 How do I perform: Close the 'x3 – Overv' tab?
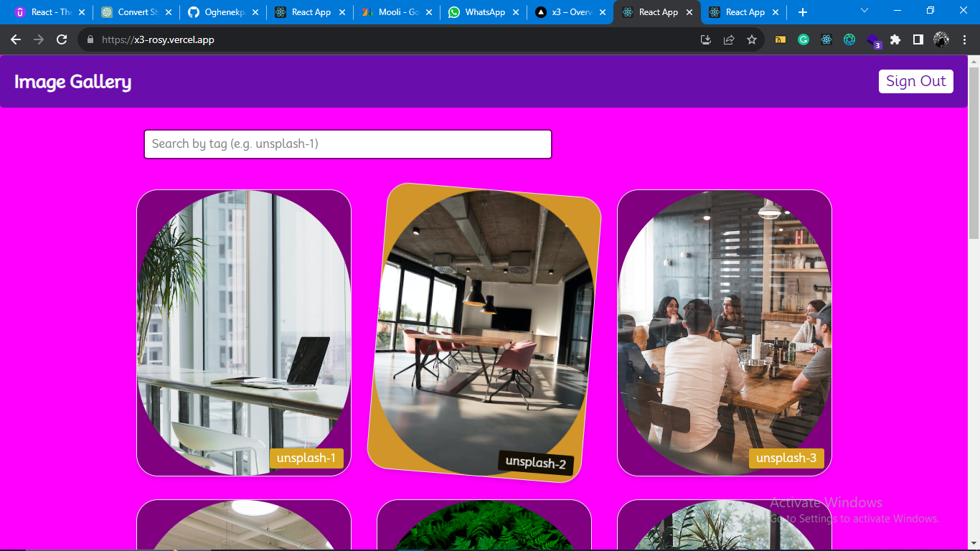(602, 12)
